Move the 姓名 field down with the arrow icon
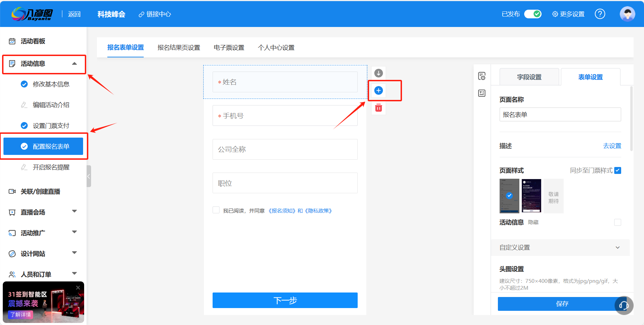 pos(378,73)
